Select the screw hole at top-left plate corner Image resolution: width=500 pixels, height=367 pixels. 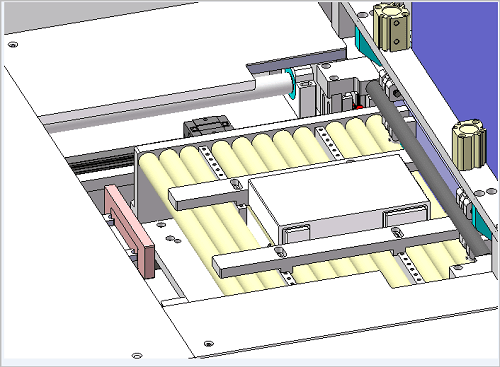[13, 44]
